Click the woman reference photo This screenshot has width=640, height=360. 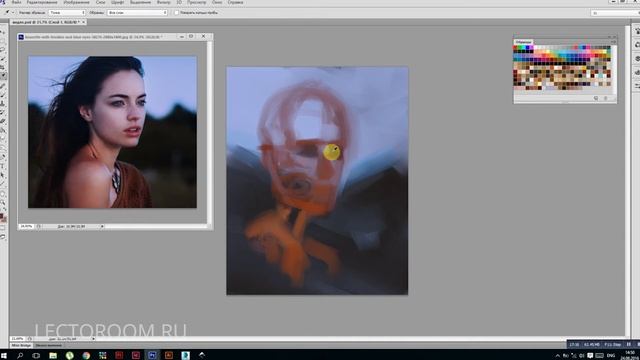pos(112,132)
